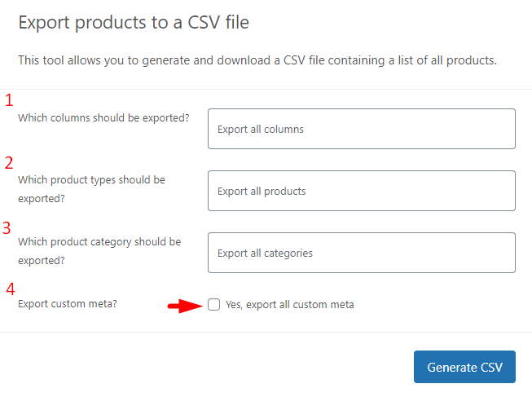The image size is (532, 397).
Task: Click the red arrow pointing at checkbox
Action: click(182, 306)
